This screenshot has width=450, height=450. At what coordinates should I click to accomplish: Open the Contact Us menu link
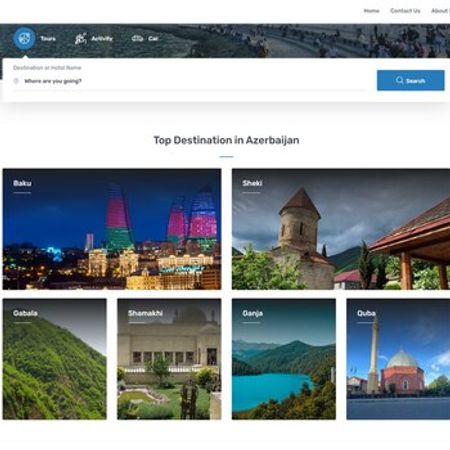(405, 11)
